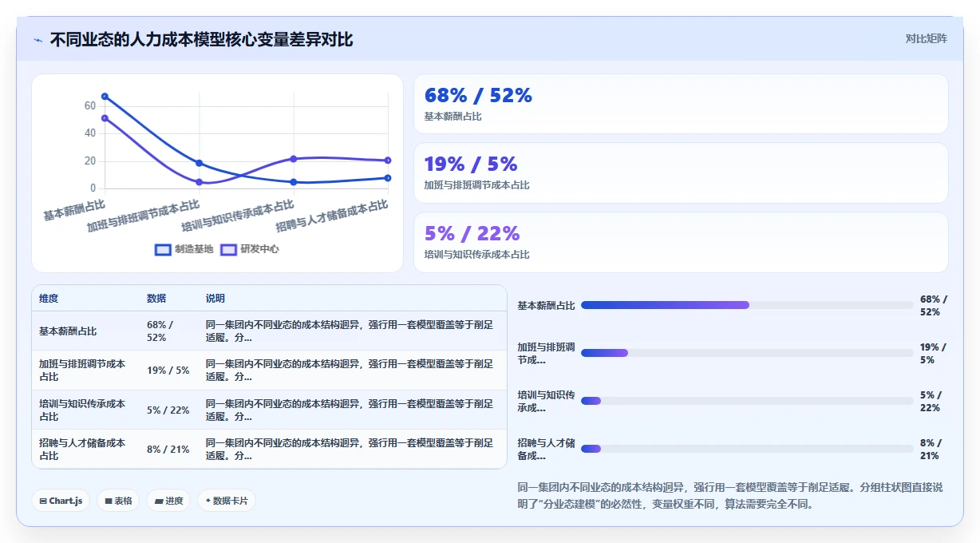Select the 5% / 22% cell in the table

[x=168, y=410]
